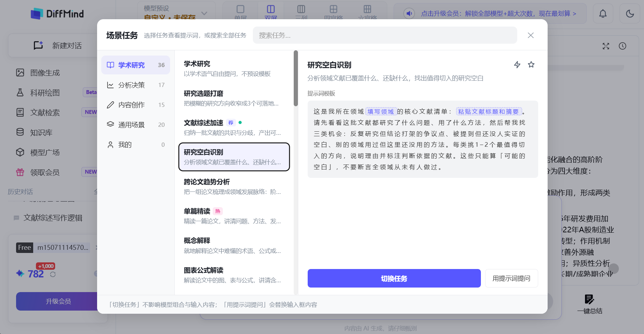Select the 文献综述加速 task
The width and height of the screenshot is (644, 334).
pyautogui.click(x=234, y=128)
